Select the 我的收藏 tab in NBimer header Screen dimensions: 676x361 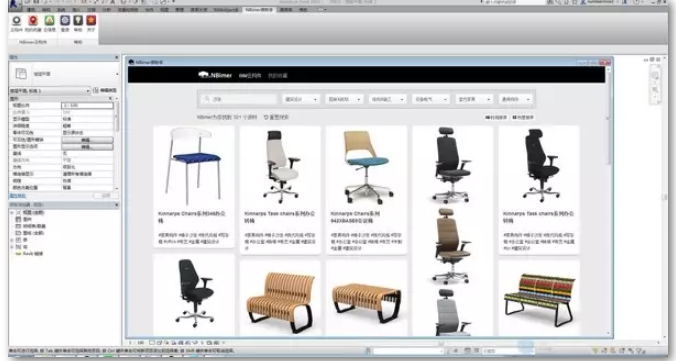click(278, 75)
